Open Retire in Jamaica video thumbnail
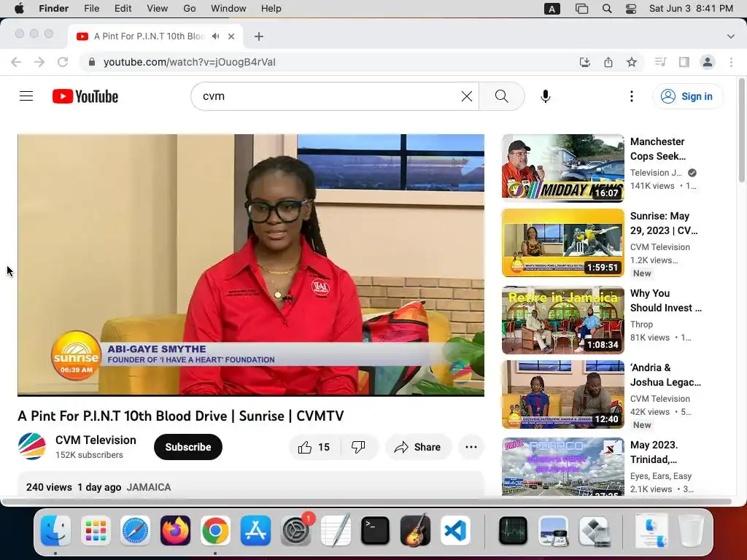This screenshot has height=560, width=747. (x=563, y=320)
